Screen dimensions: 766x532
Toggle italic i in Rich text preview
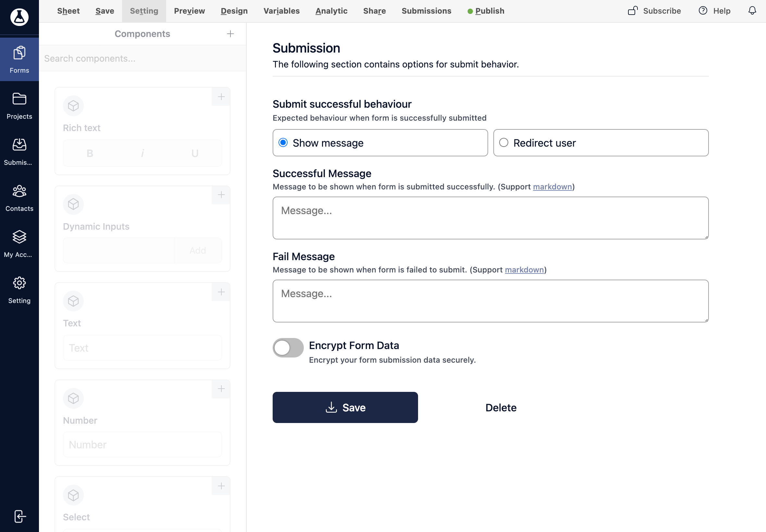pyautogui.click(x=142, y=153)
